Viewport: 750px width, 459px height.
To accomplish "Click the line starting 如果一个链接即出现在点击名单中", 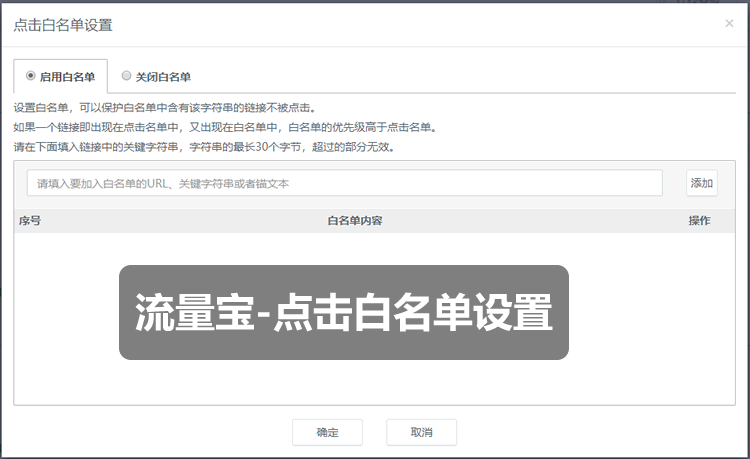I will [225, 128].
